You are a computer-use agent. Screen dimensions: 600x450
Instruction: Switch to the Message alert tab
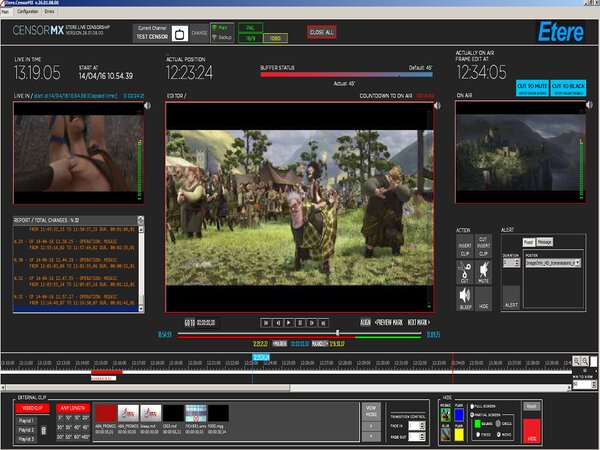pyautogui.click(x=544, y=242)
